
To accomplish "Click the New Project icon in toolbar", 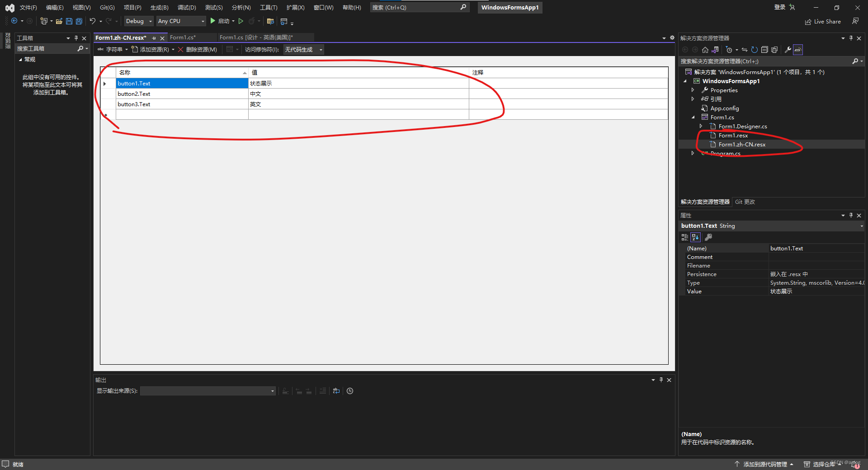I will pyautogui.click(x=44, y=21).
